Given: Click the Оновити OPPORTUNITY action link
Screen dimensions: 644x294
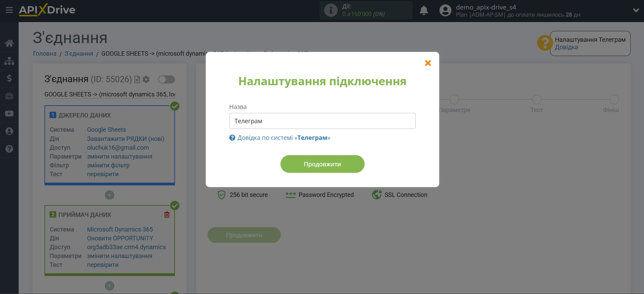Looking at the screenshot, I should (120, 238).
